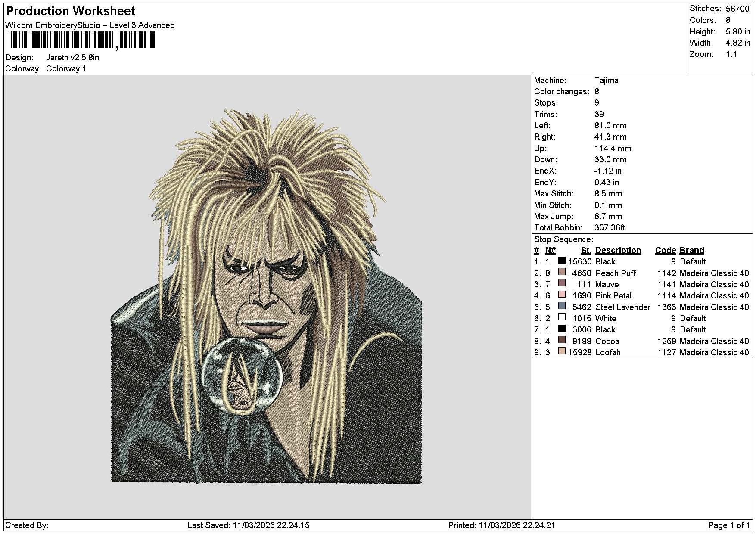Choose the Steel Lavender color swatch
The height and width of the screenshot is (534, 756).
(x=562, y=306)
